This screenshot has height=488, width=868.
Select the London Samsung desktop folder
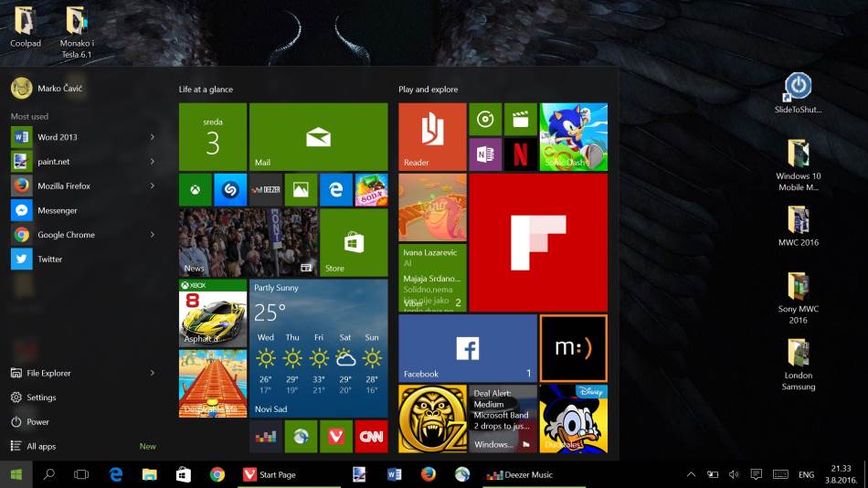click(x=799, y=365)
